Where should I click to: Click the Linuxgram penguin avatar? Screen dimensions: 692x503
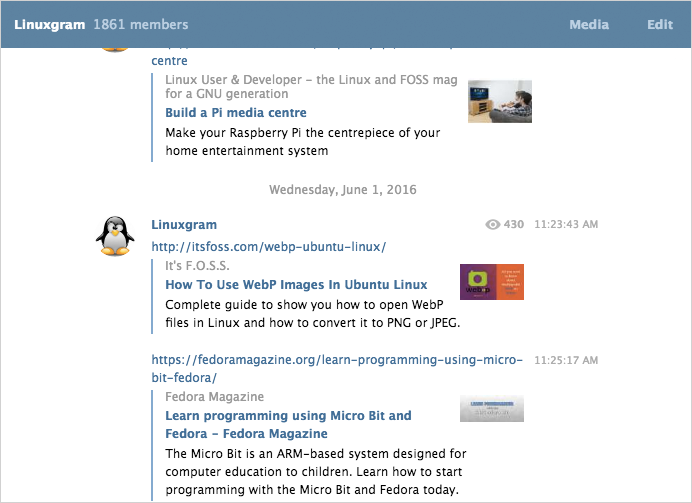pyautogui.click(x=115, y=236)
